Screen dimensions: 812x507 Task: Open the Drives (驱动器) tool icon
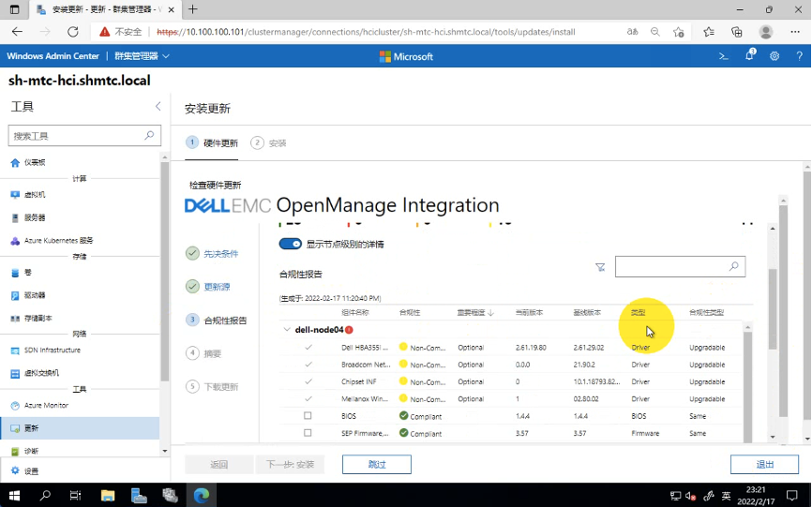click(15, 295)
